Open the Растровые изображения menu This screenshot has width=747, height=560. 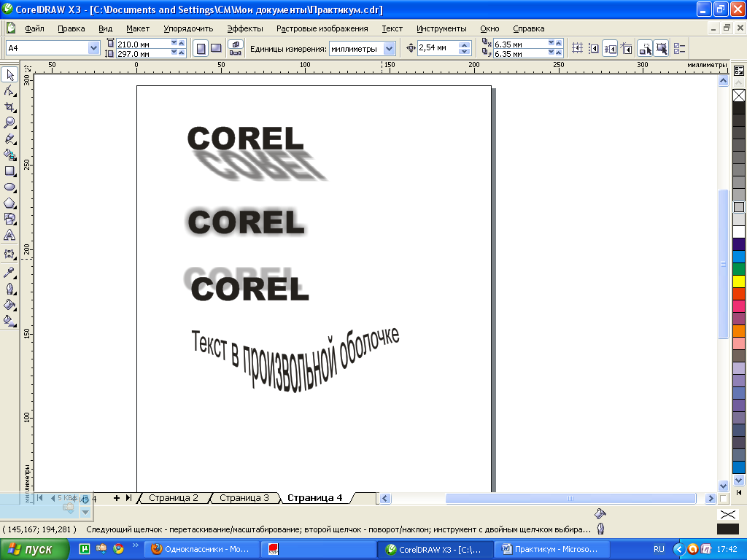coord(322,28)
